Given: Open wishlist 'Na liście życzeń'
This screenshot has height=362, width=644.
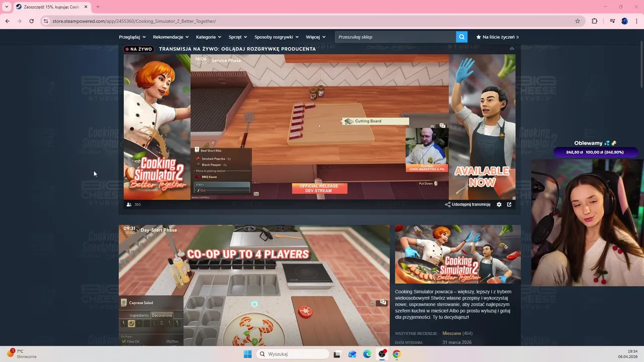Looking at the screenshot, I should [x=497, y=37].
